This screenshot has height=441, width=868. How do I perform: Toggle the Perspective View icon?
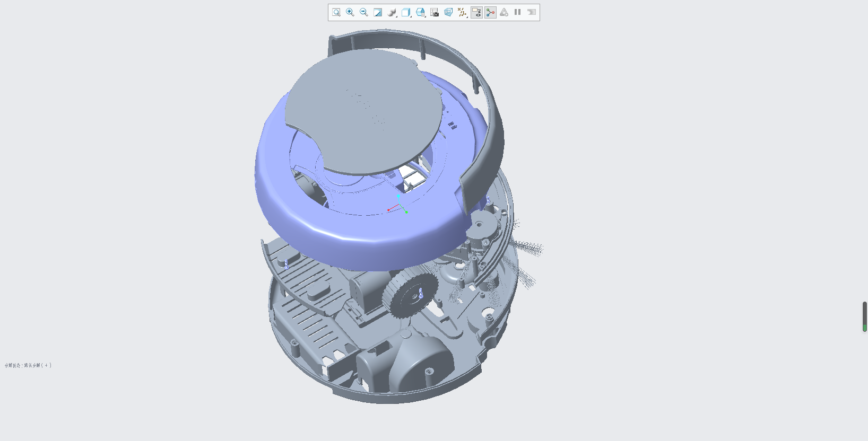pos(448,12)
